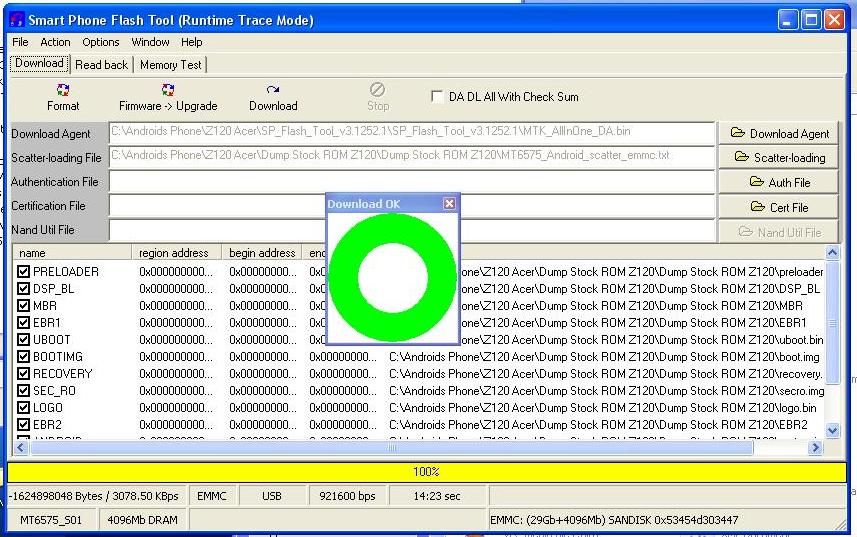Uncheck the RECOVERY partition checkbox
The width and height of the screenshot is (857, 537).
coord(24,374)
